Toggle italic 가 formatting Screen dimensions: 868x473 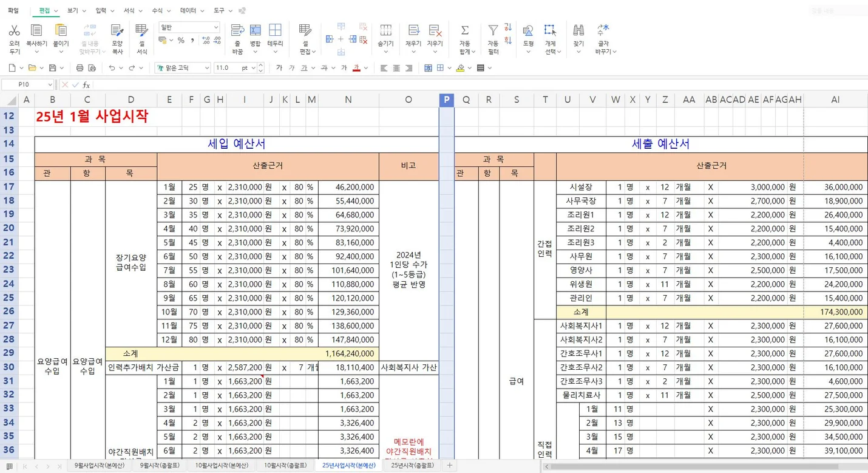pyautogui.click(x=291, y=68)
